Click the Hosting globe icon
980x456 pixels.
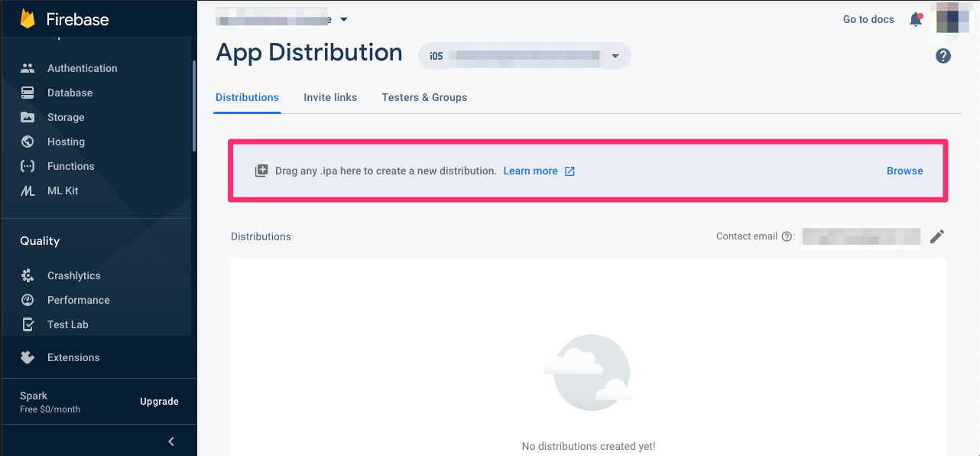pyautogui.click(x=28, y=142)
